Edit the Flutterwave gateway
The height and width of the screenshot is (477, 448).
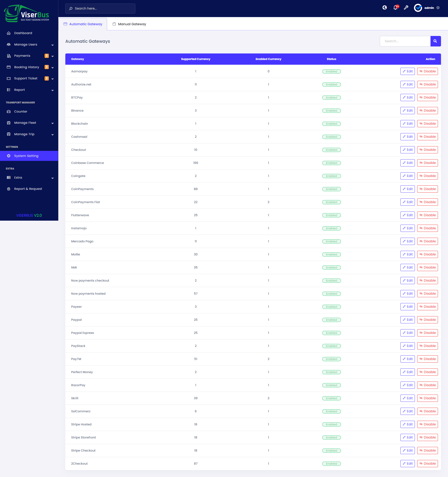point(407,215)
